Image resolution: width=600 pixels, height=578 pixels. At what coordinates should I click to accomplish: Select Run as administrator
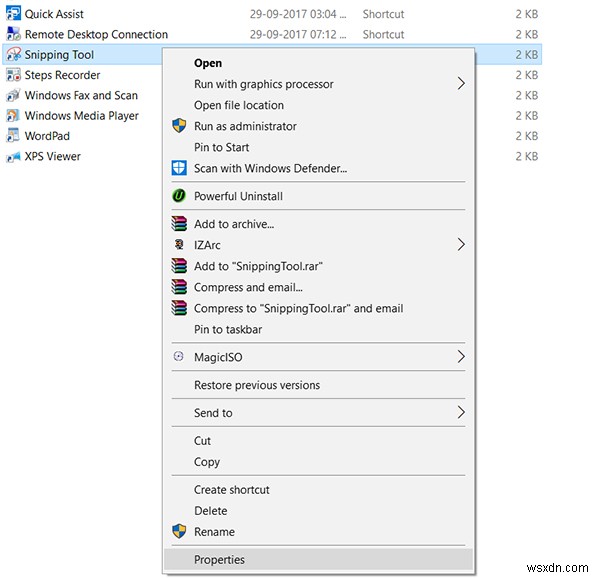(x=318, y=126)
